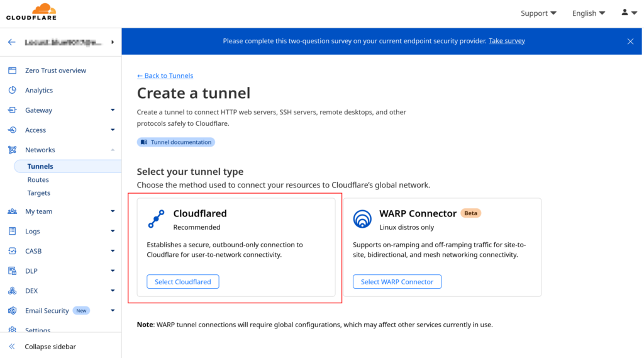Image resolution: width=644 pixels, height=358 pixels.
Task: Dismiss the survey banner with X
Action: click(x=630, y=41)
